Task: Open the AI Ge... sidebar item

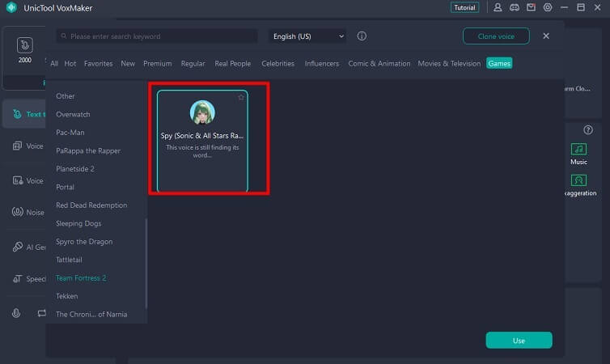Action: pyautogui.click(x=29, y=247)
